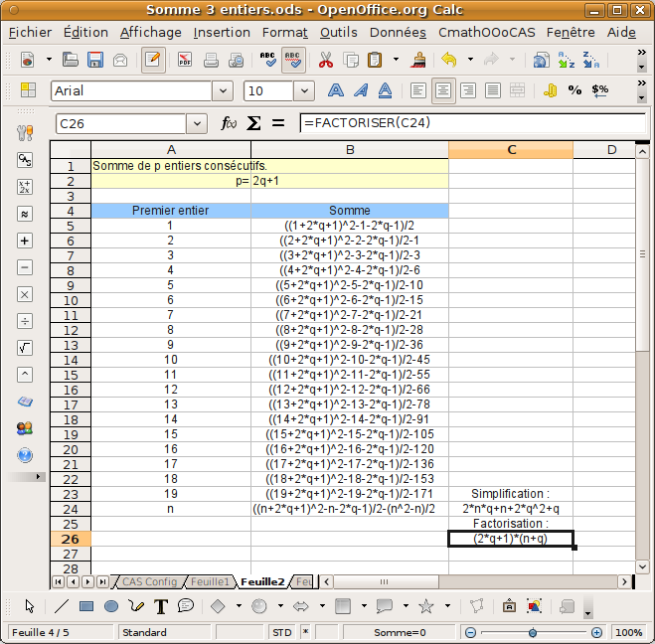Expand the Name Box cell reference dropdown
The height and width of the screenshot is (644, 655).
point(197,124)
